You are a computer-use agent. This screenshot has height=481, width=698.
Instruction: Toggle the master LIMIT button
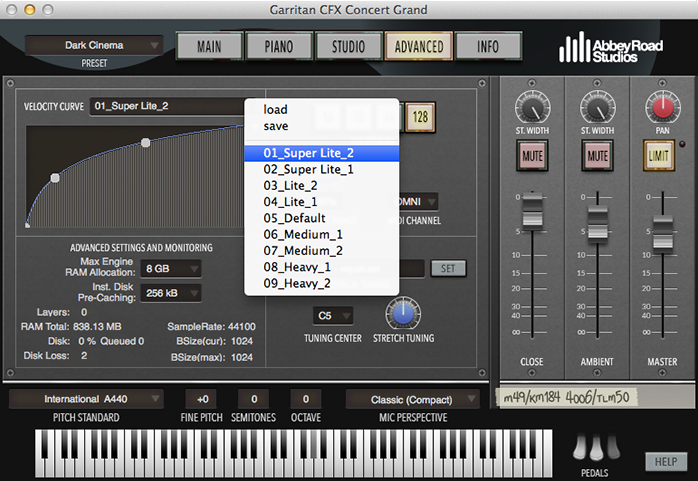[658, 156]
